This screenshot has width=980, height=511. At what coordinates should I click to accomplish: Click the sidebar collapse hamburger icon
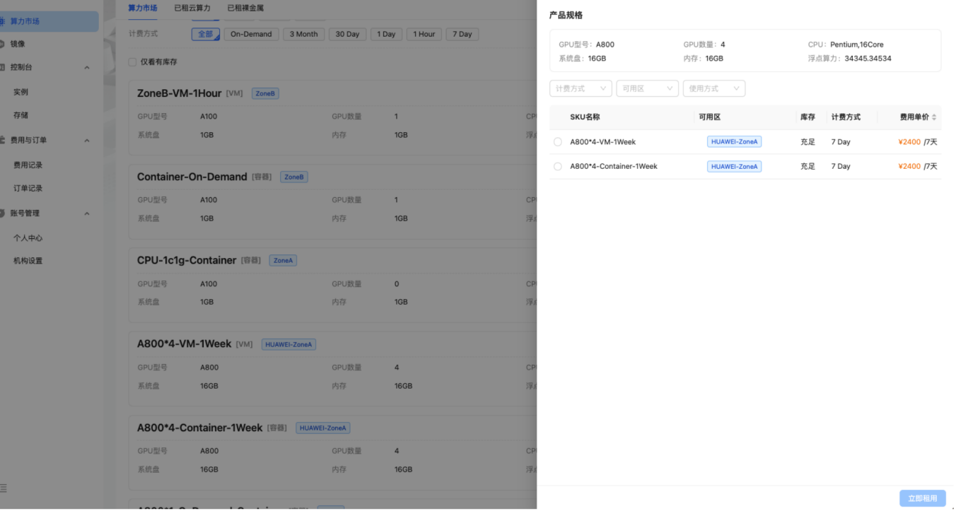(4, 488)
